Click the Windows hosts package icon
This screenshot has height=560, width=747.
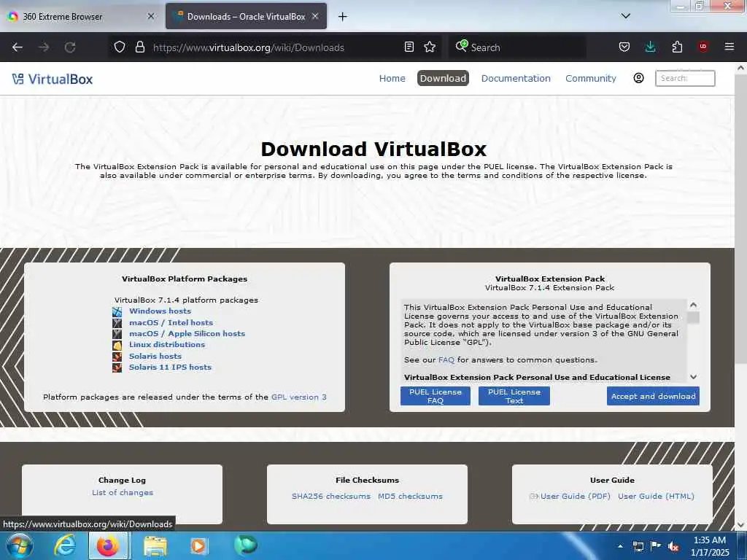pos(117,312)
